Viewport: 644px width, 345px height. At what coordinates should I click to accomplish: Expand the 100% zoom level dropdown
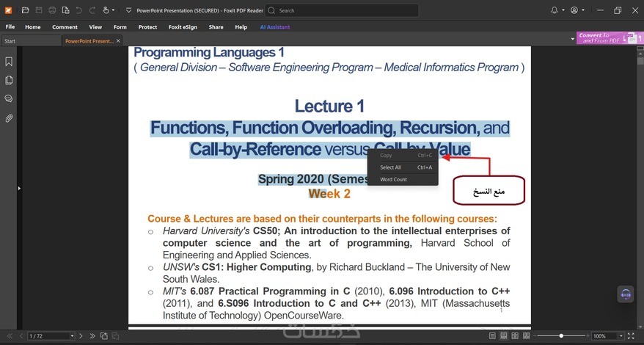(x=621, y=336)
